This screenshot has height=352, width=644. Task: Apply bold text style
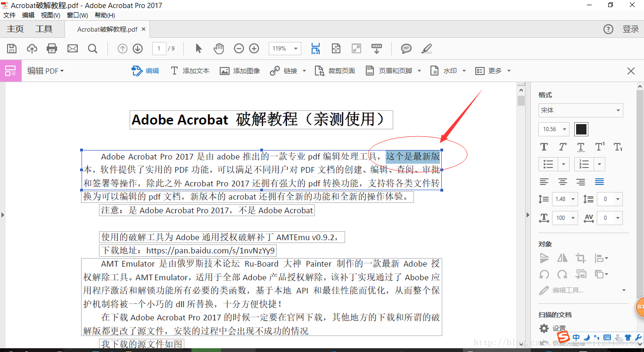click(544, 147)
